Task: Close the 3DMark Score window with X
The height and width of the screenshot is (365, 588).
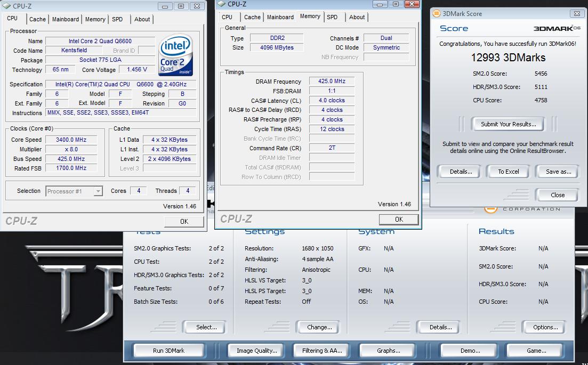Action: tap(577, 13)
